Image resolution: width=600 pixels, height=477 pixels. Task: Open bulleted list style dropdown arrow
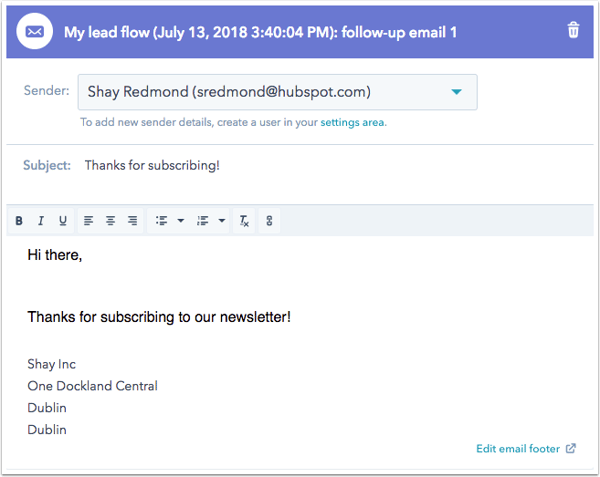click(x=181, y=221)
